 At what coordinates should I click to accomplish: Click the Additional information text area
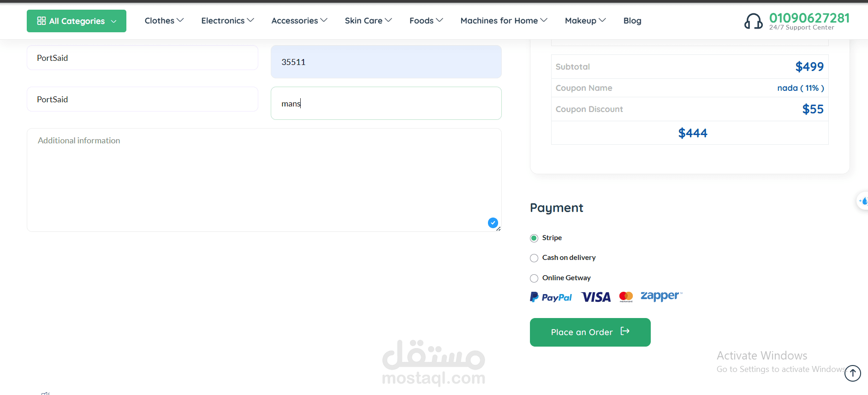264,180
